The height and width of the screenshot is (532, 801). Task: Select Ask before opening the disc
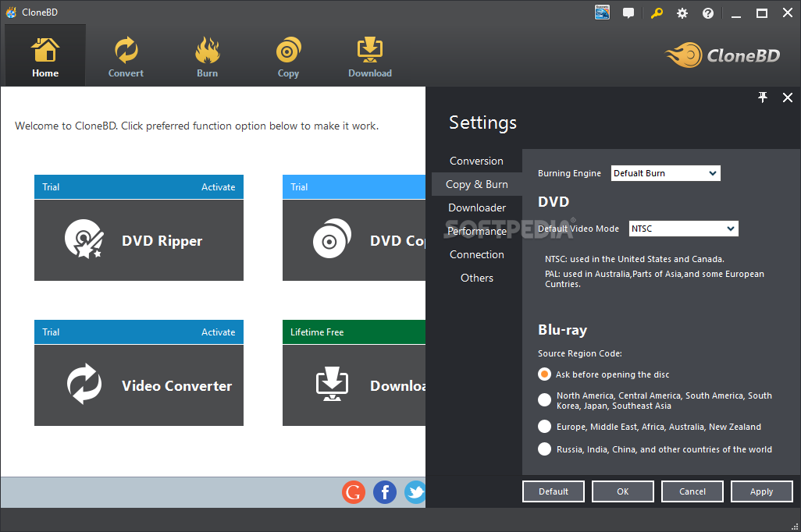click(x=545, y=374)
